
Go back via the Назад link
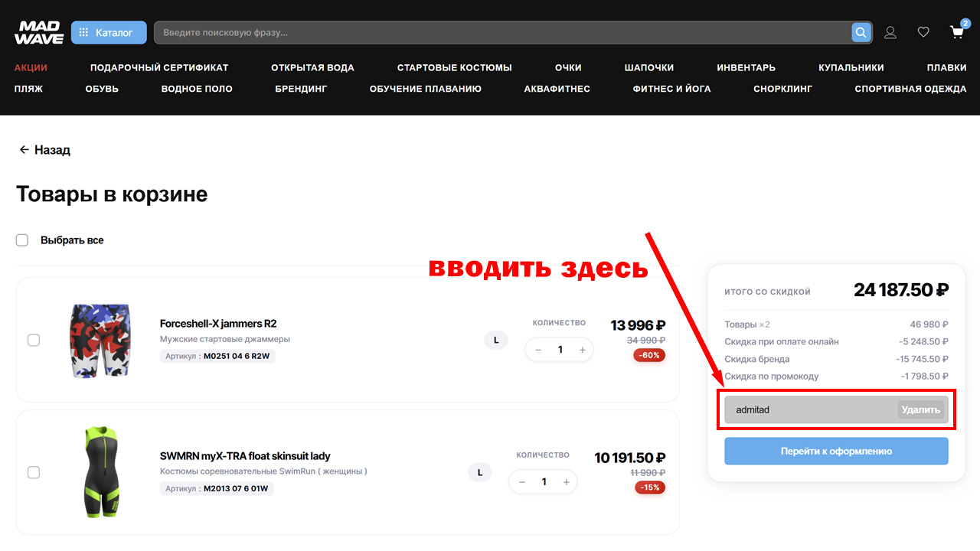click(44, 150)
